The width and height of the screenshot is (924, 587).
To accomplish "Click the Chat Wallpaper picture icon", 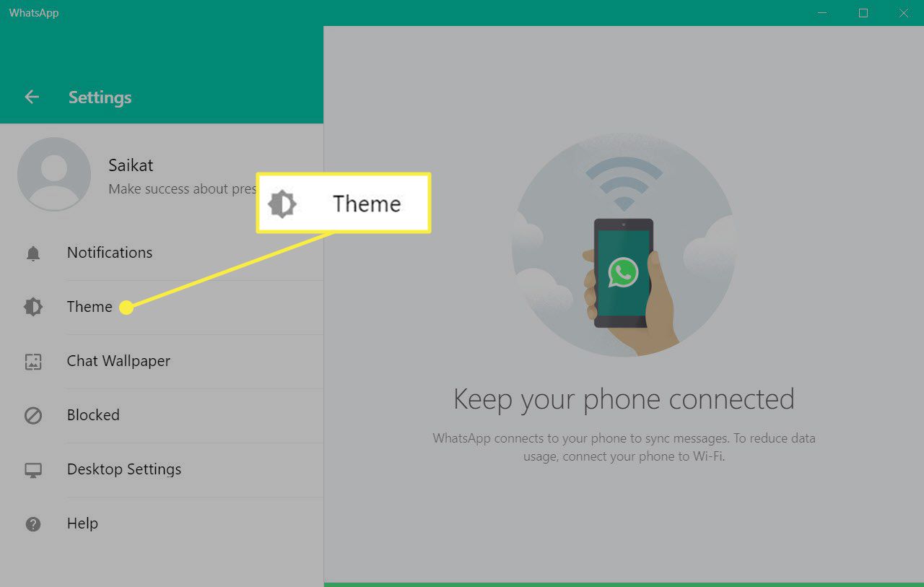I will click(x=33, y=362).
